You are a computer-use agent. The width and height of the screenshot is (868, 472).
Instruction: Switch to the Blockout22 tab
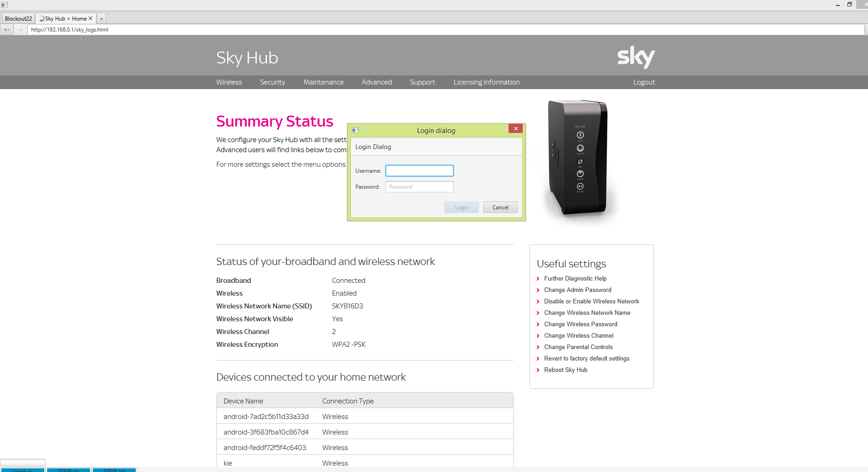(18, 18)
